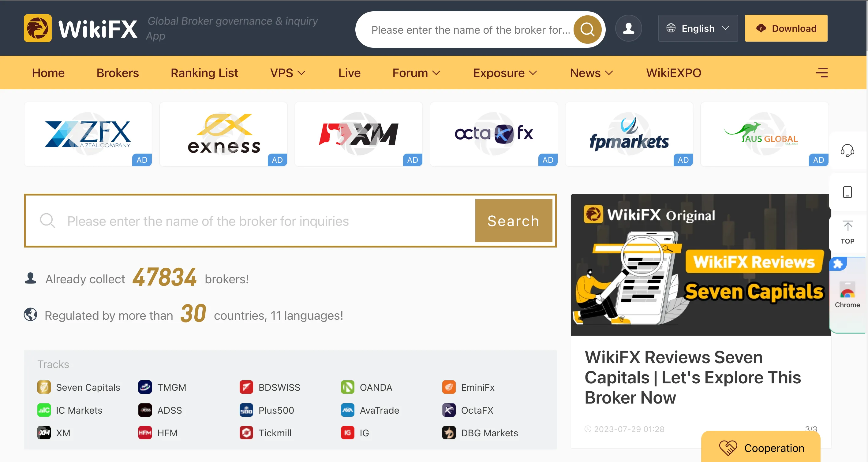
Task: Open the Ranking List menu item
Action: (x=204, y=73)
